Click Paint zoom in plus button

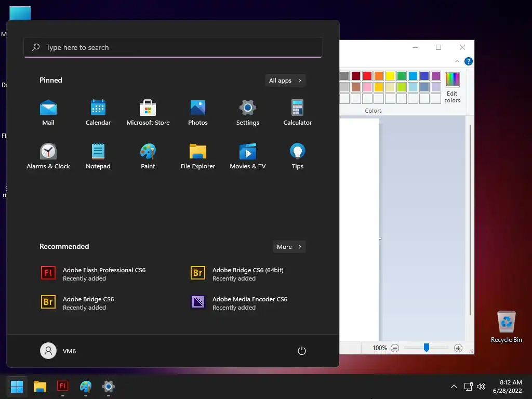(458, 348)
